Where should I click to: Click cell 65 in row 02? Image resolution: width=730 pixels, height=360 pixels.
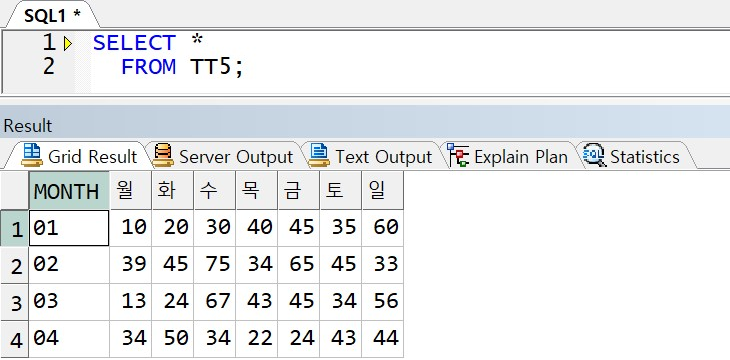pyautogui.click(x=298, y=265)
